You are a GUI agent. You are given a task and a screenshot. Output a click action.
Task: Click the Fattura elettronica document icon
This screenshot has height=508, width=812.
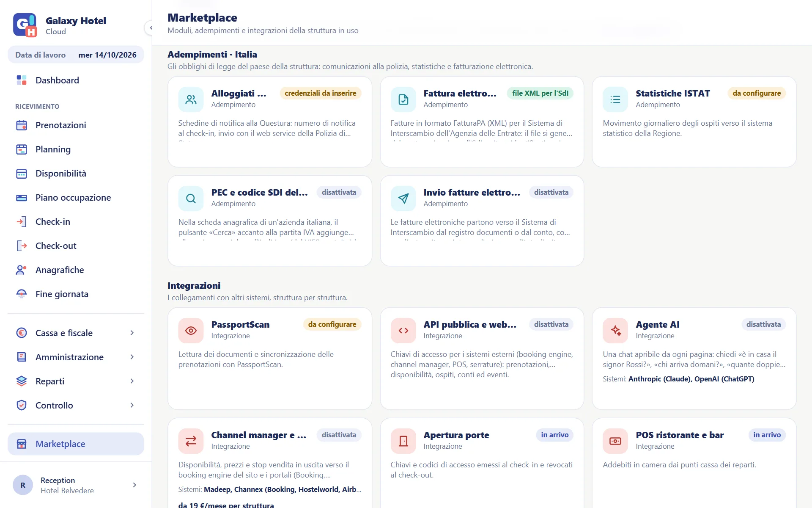coord(403,99)
